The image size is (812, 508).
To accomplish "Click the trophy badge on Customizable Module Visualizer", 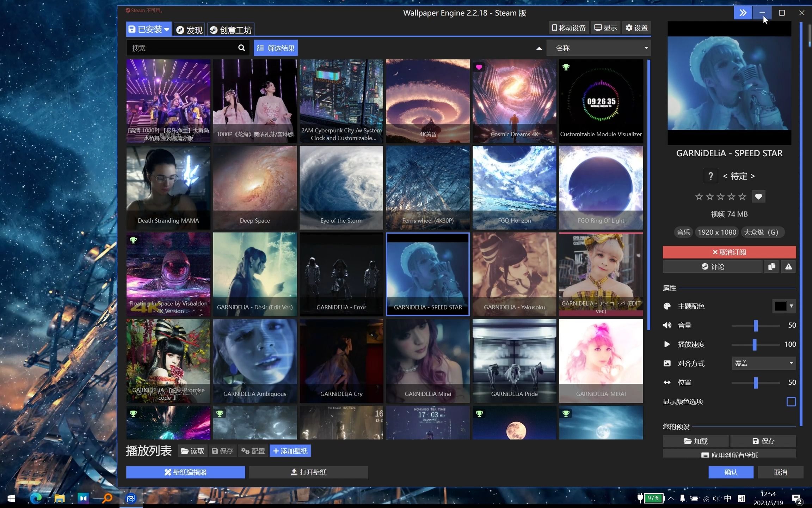I will click(x=566, y=67).
